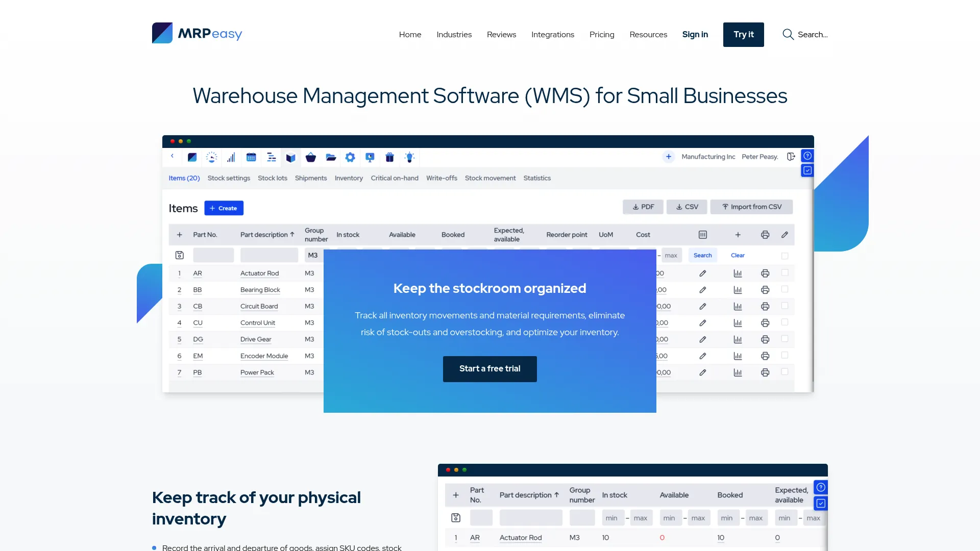Click the pencil edit icon on the Actuator Rod row
980x551 pixels.
[703, 273]
